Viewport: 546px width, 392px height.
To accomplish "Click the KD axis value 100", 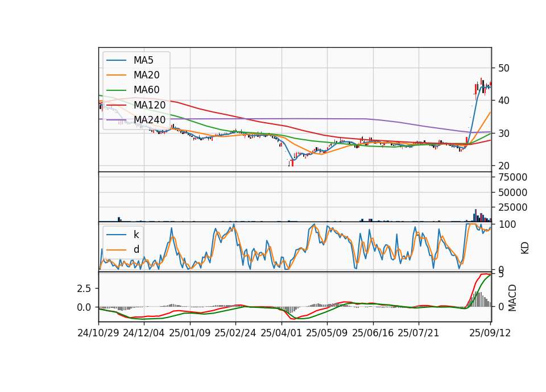I will pos(507,224).
